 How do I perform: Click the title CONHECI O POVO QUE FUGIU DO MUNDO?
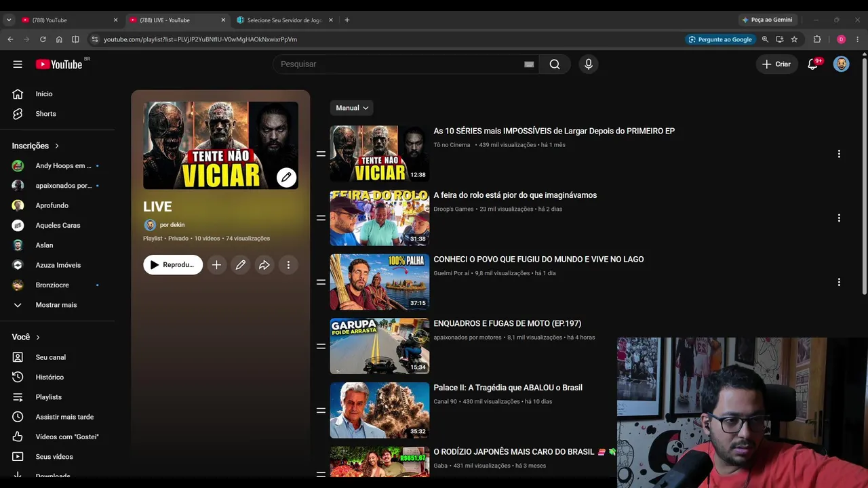point(539,260)
